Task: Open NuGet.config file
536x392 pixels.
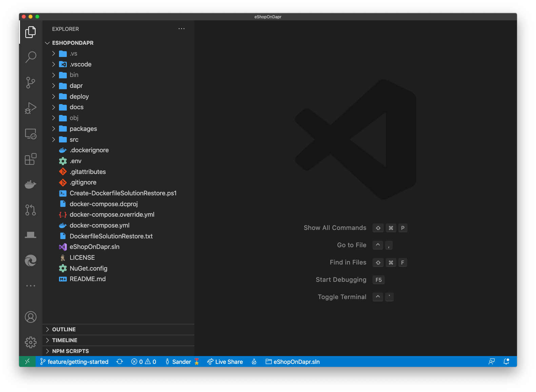Action: pyautogui.click(x=118, y=269)
